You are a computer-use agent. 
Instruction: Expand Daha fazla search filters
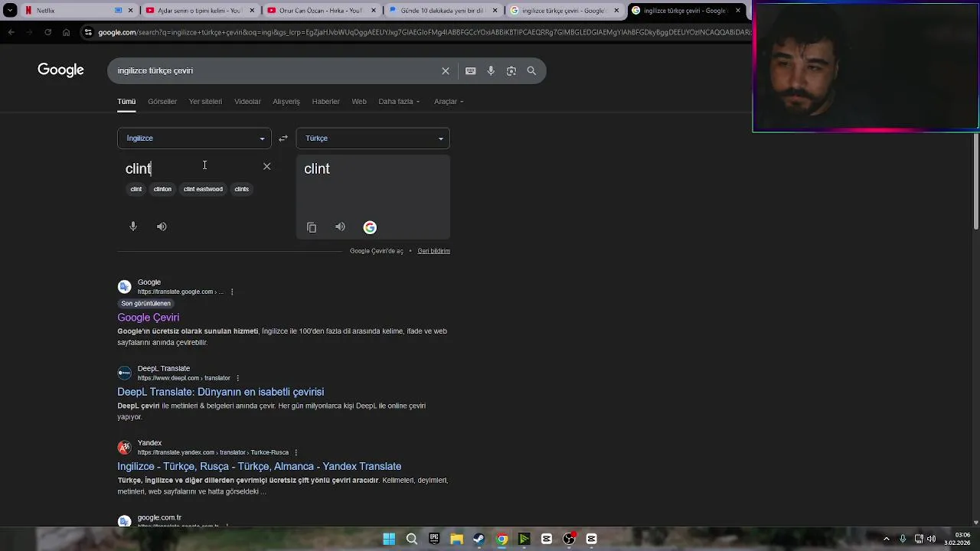(399, 101)
